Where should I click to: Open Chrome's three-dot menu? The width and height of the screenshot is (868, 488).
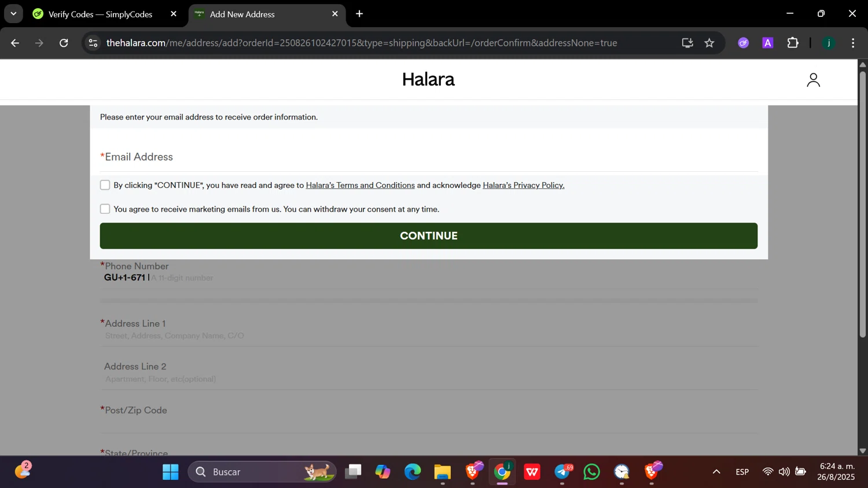click(853, 43)
